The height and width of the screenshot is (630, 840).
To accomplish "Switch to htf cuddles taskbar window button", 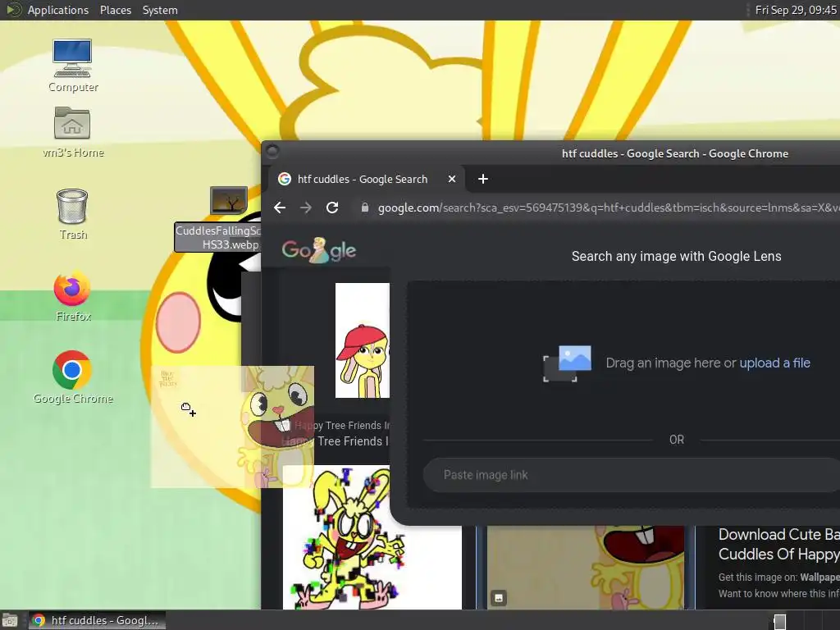I will click(97, 620).
